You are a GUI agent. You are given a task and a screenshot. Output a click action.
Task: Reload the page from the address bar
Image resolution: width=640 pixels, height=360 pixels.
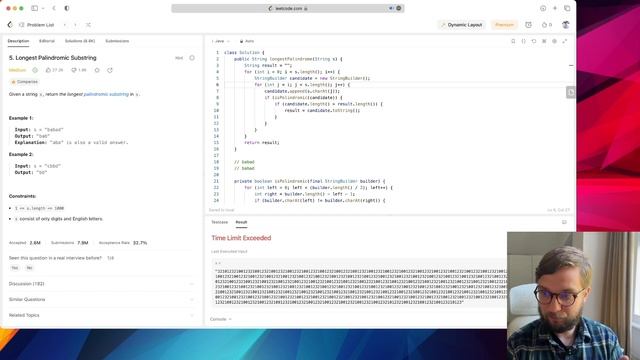(399, 8)
